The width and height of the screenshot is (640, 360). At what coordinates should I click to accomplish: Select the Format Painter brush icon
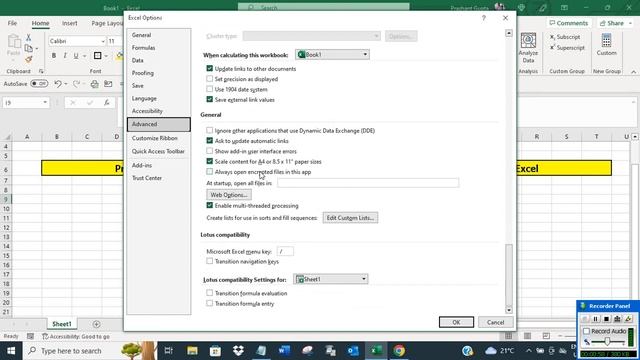coord(28,60)
